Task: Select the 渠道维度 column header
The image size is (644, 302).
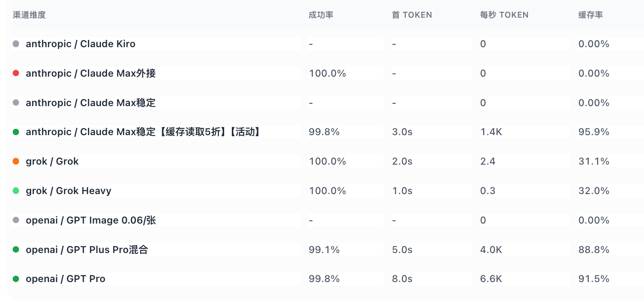Action: tap(29, 15)
